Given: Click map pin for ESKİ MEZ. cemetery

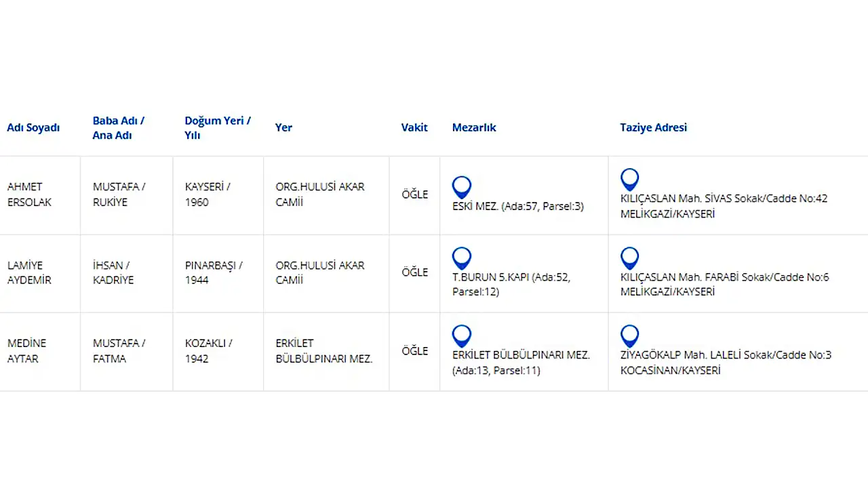Looking at the screenshot, I should tap(462, 186).
